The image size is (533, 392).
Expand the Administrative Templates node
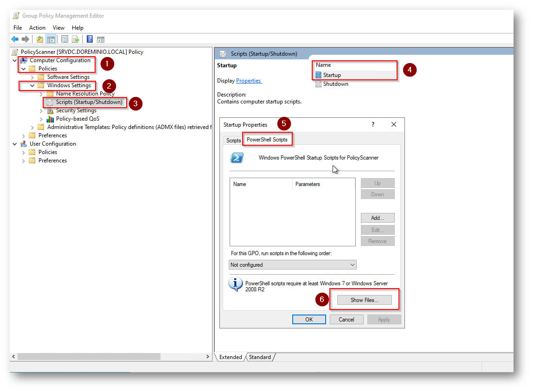(32, 127)
